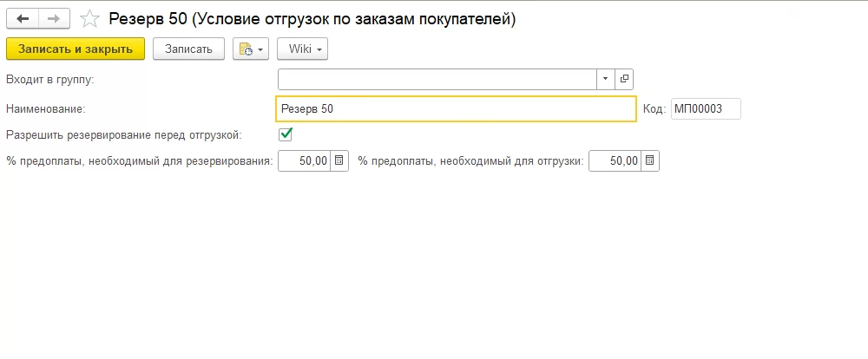Screen dimensions: 868x359
Task: Select the reservation prepayment percent value field
Action: pyautogui.click(x=305, y=160)
